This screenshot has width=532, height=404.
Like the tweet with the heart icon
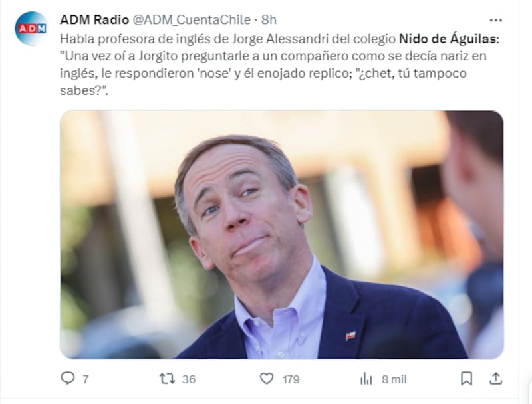coord(267,379)
